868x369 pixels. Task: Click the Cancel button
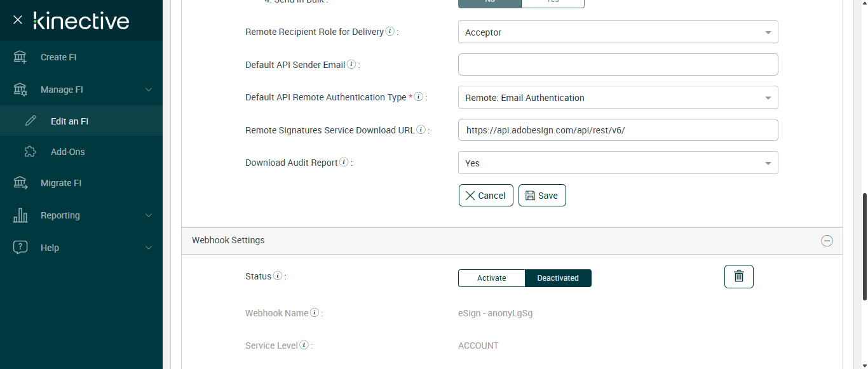485,196
